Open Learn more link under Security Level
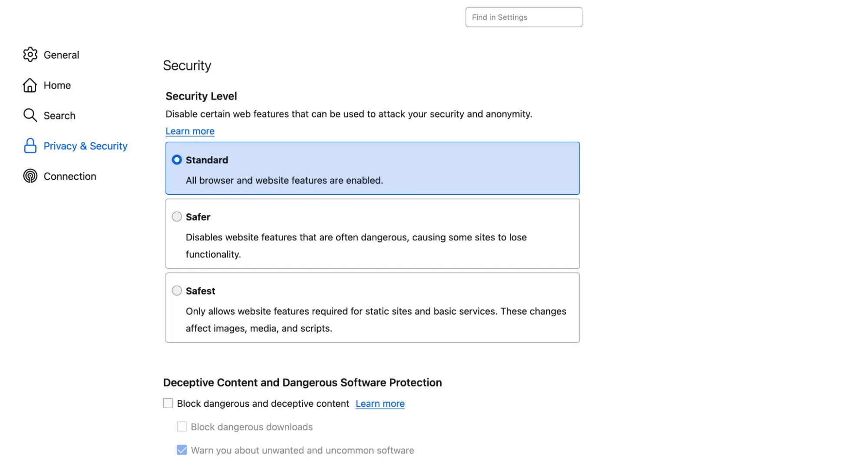The height and width of the screenshot is (475, 868). (190, 131)
